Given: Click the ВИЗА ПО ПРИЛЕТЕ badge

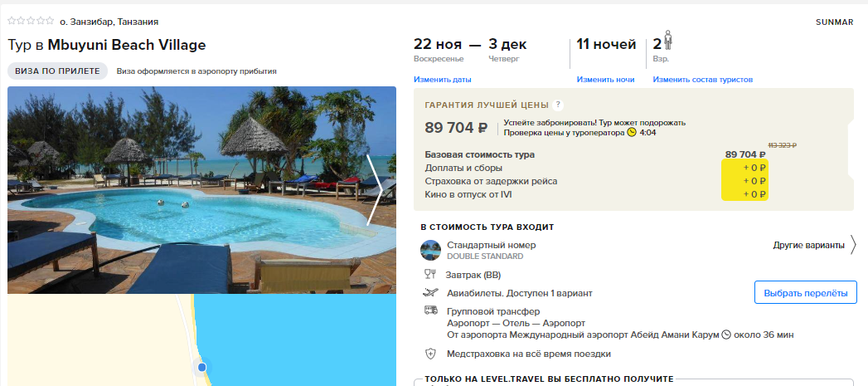Looking at the screenshot, I should point(57,71).
